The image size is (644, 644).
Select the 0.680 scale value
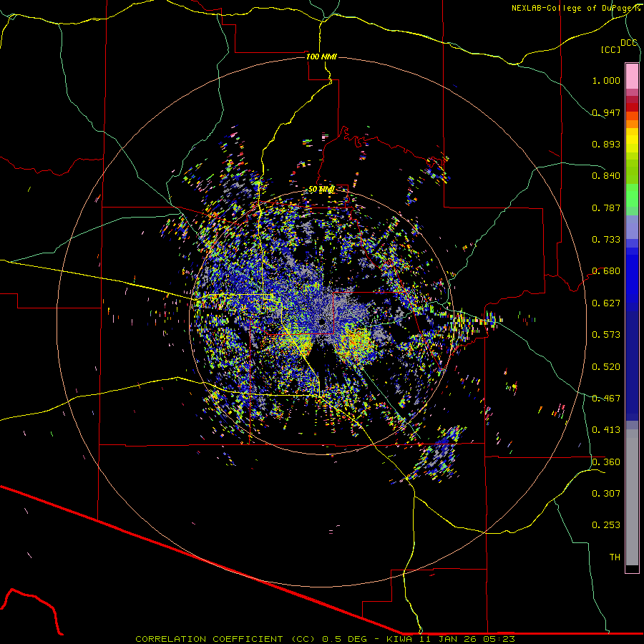click(x=606, y=271)
